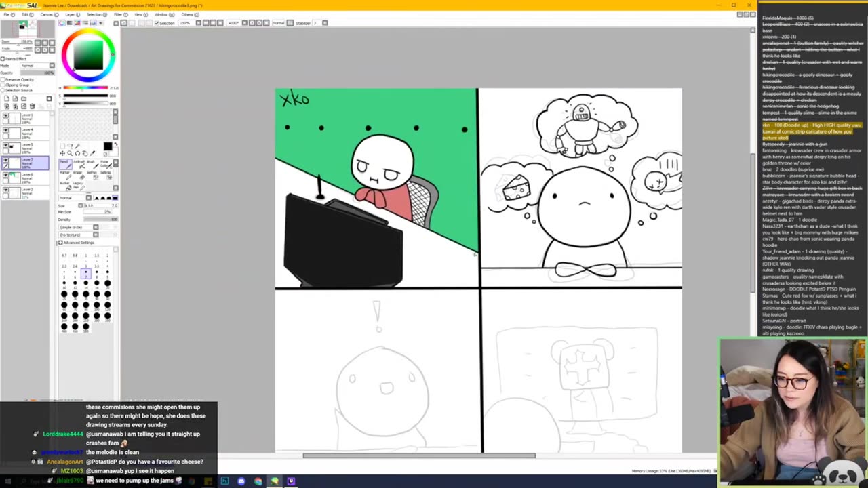Select the Eraser tool
Image resolution: width=868 pixels, height=488 pixels.
tap(79, 175)
